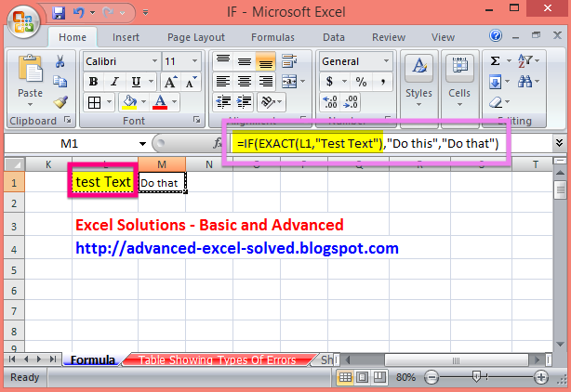This screenshot has height=392, width=571.
Task: Expand the Name Box dropdown arrow
Action: tap(142, 144)
